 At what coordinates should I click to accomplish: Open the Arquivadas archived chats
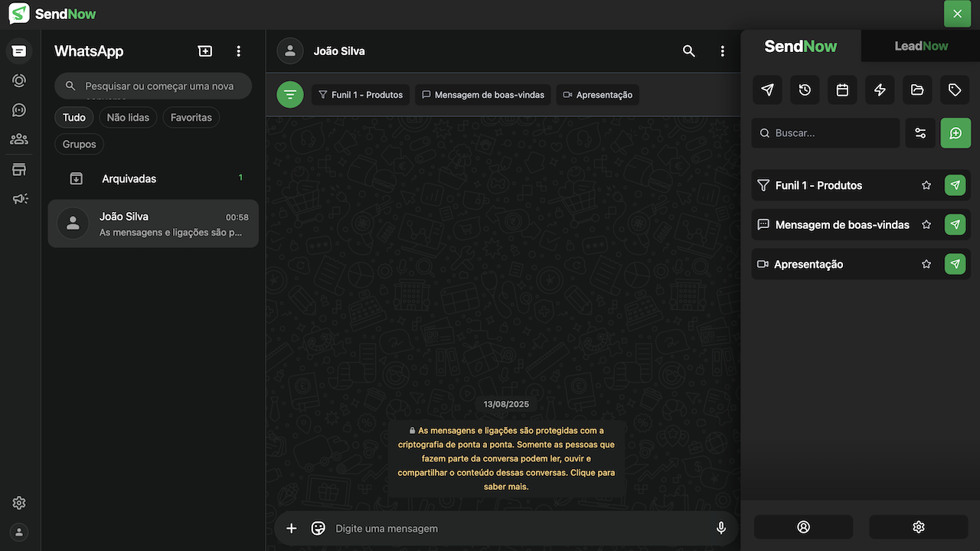coord(129,178)
